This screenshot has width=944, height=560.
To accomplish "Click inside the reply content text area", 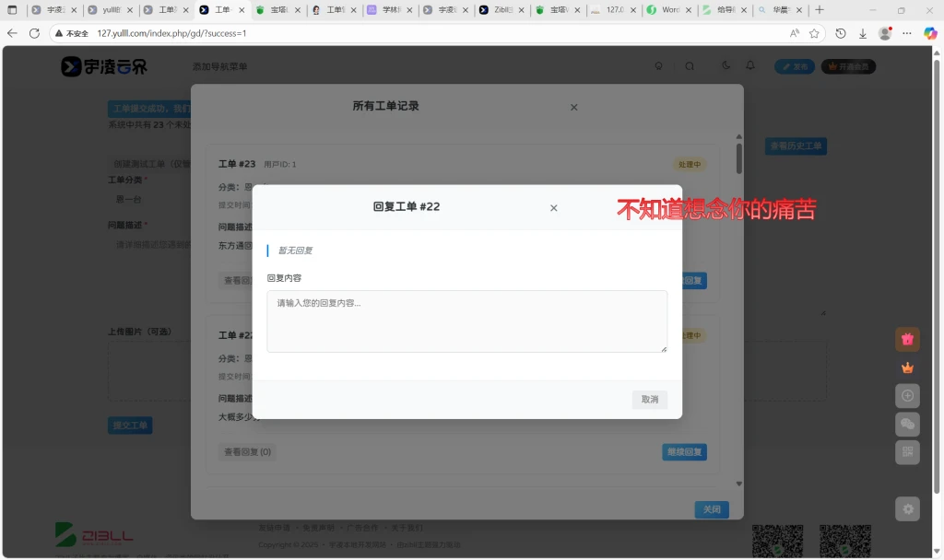I will click(x=466, y=321).
